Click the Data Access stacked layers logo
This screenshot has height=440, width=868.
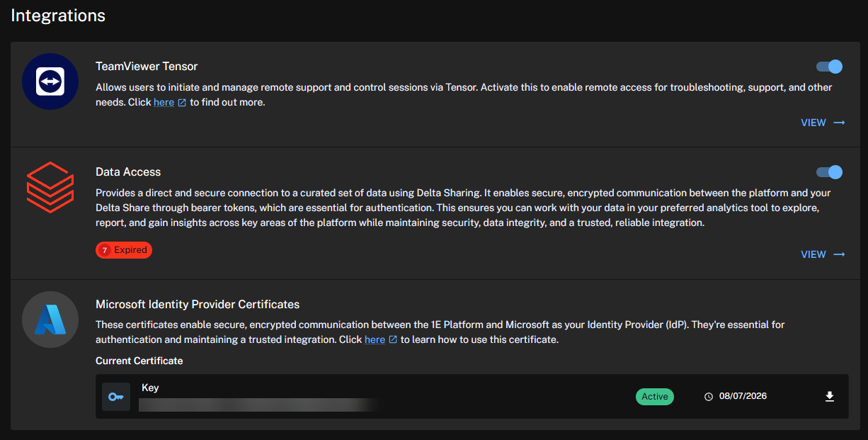coord(50,187)
